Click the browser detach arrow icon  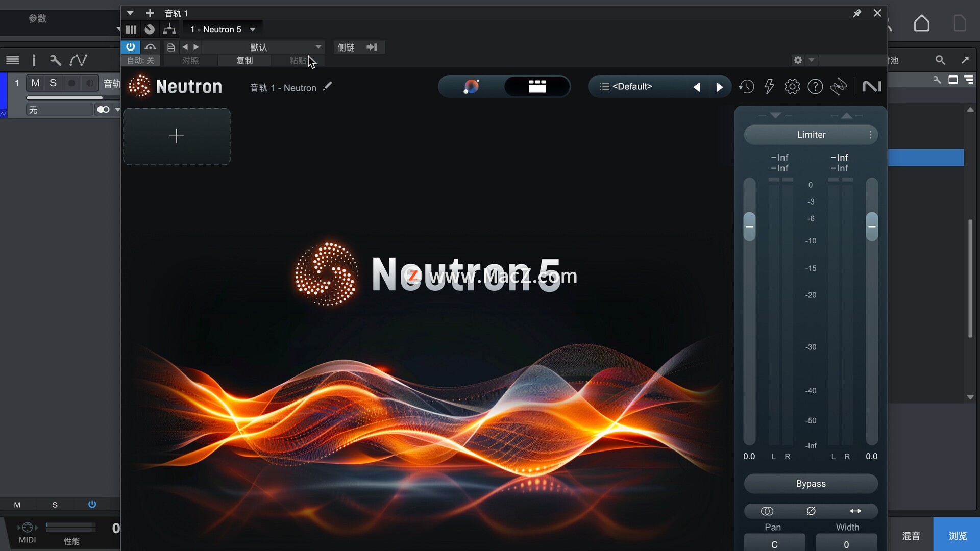point(965,60)
